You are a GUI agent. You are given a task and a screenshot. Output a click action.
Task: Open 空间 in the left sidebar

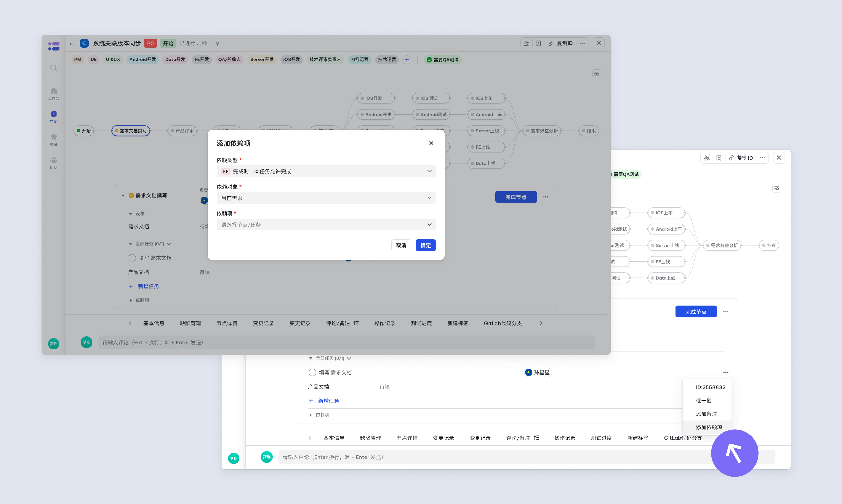point(53,117)
